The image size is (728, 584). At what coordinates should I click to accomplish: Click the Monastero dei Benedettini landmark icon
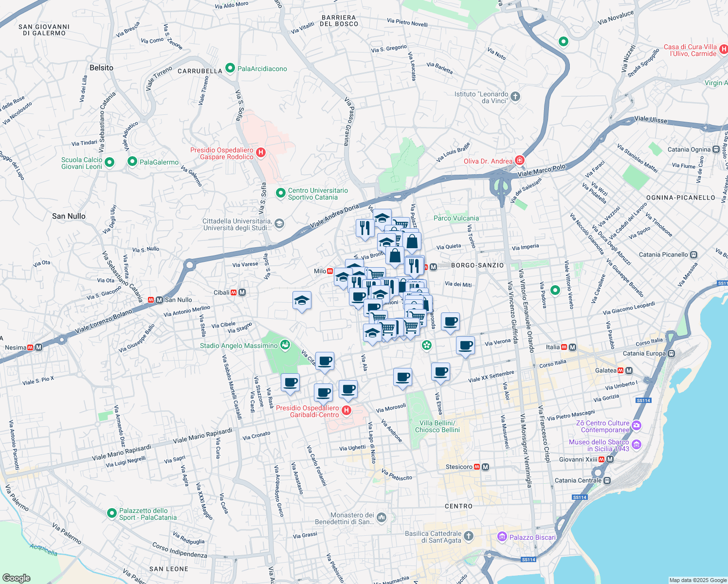(x=382, y=518)
